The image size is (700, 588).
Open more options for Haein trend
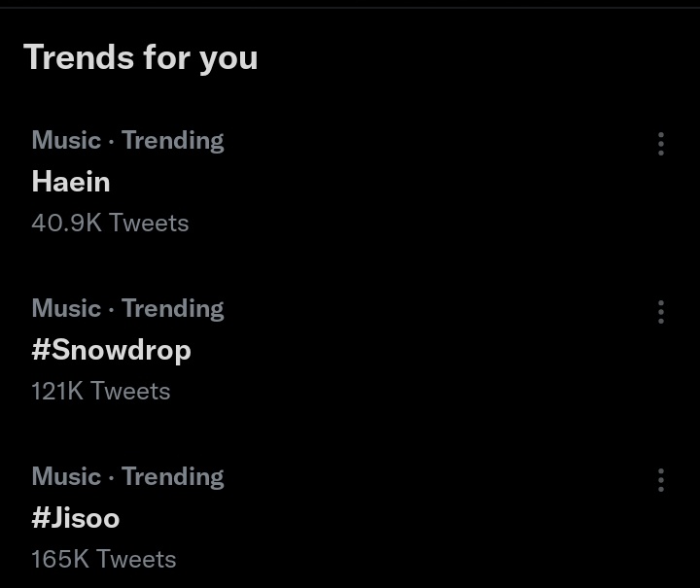[661, 144]
